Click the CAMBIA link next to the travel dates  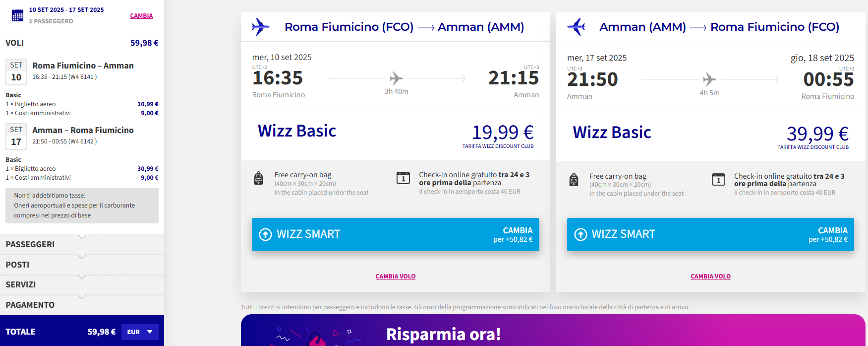pyautogui.click(x=141, y=16)
